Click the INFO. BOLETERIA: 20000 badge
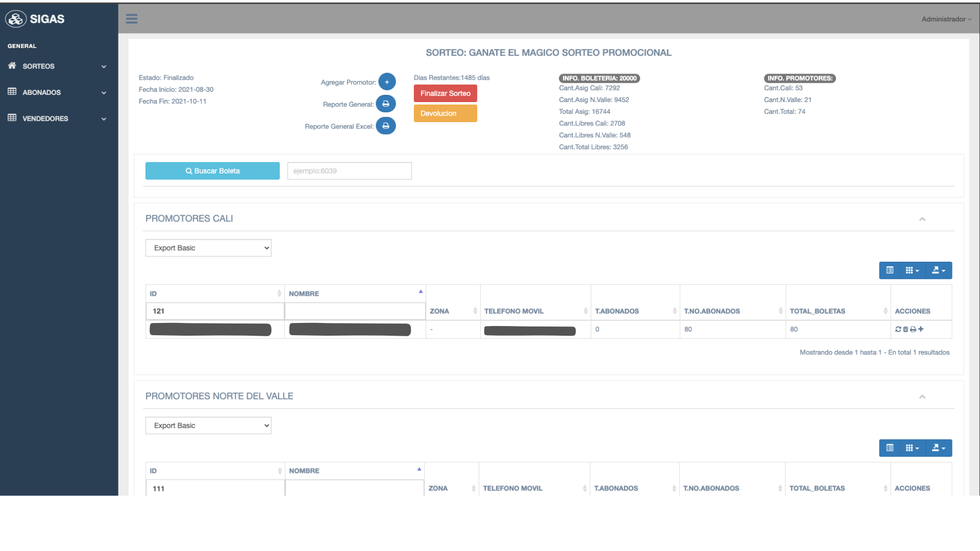980x551 pixels. pyautogui.click(x=599, y=78)
